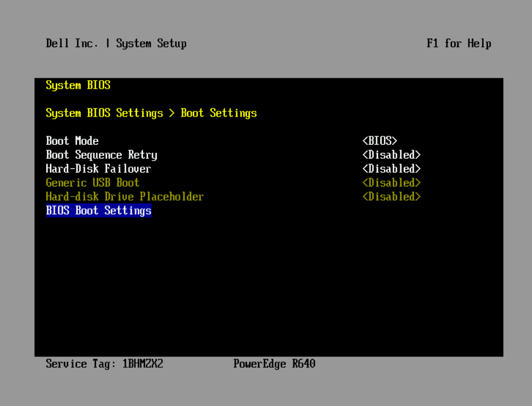Image resolution: width=532 pixels, height=406 pixels.
Task: Change Hard-Disk Failover <Disabled> value
Action: (x=391, y=169)
